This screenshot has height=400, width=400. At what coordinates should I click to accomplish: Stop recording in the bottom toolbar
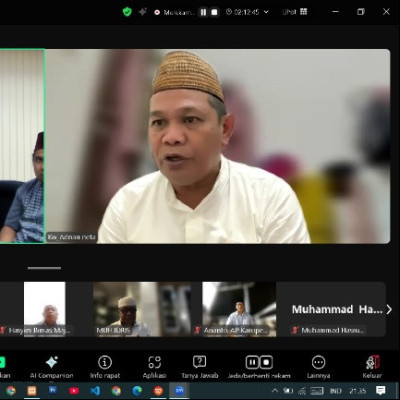266,362
